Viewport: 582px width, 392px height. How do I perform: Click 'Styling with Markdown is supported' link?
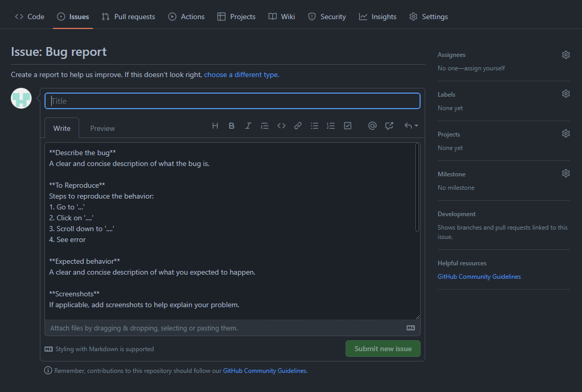[99, 349]
